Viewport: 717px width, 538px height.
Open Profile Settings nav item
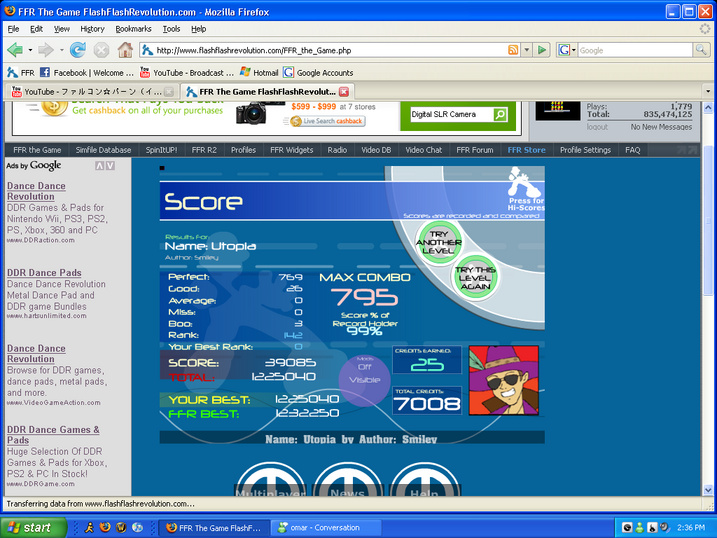585,150
